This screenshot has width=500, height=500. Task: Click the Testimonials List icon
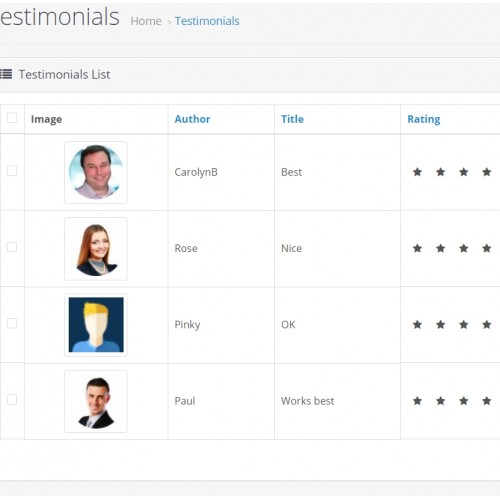click(x=6, y=74)
